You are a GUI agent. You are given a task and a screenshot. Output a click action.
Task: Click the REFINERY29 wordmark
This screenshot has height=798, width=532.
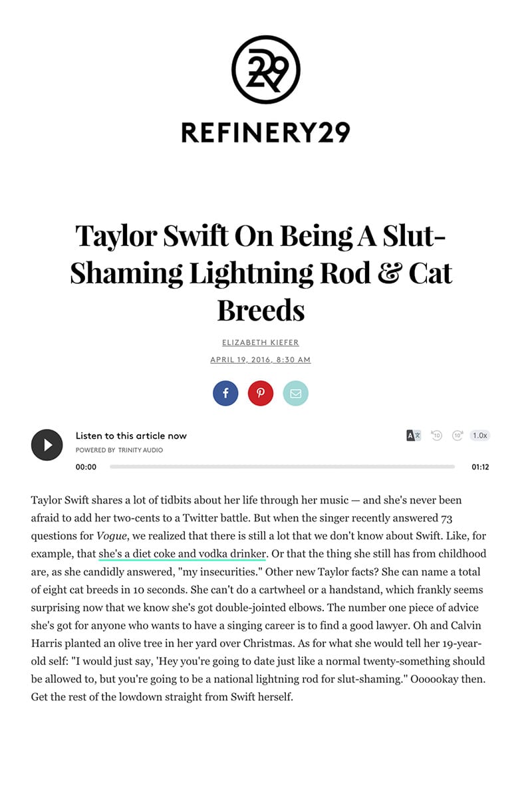pyautogui.click(x=266, y=132)
